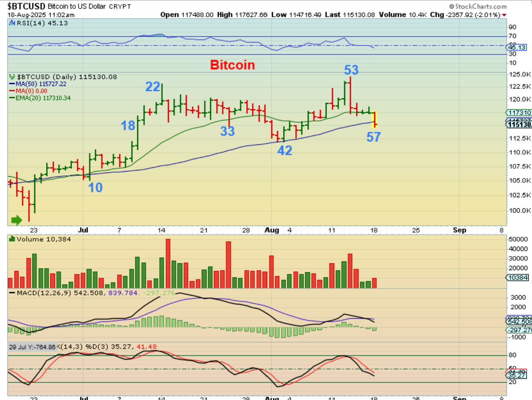Click the High 117627.66 value
The width and height of the screenshot is (532, 400).
click(x=242, y=15)
